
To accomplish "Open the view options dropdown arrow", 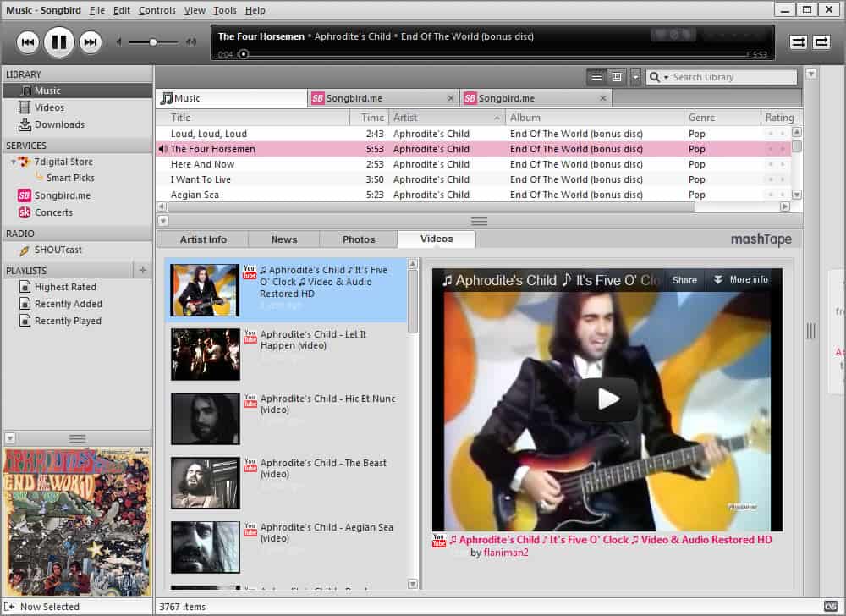I will (635, 77).
